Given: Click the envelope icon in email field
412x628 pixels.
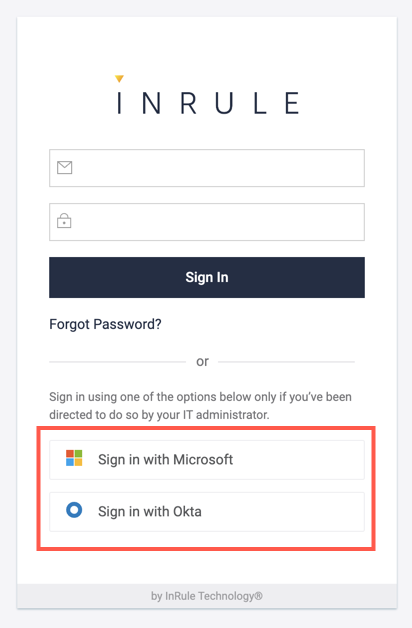Looking at the screenshot, I should pyautogui.click(x=64, y=167).
